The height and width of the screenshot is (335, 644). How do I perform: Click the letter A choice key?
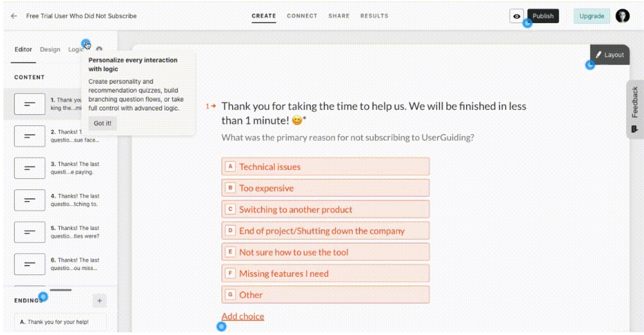[230, 167]
